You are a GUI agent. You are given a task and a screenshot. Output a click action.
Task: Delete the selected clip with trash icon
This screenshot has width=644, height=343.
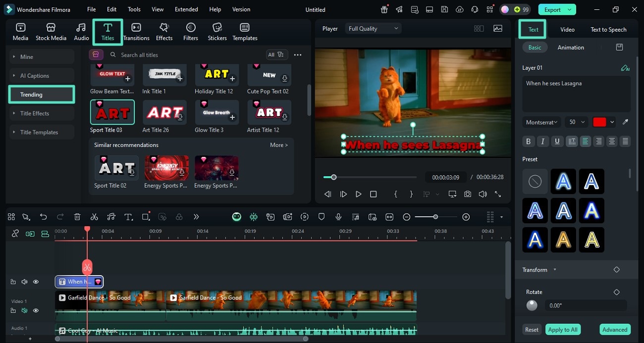coord(77,217)
